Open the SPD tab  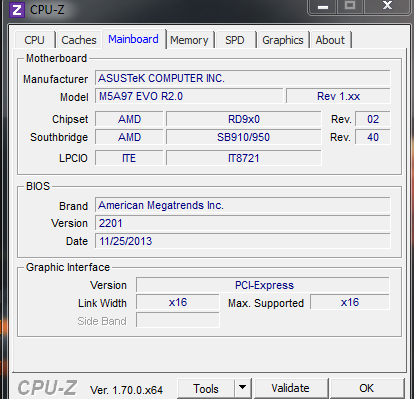point(235,40)
